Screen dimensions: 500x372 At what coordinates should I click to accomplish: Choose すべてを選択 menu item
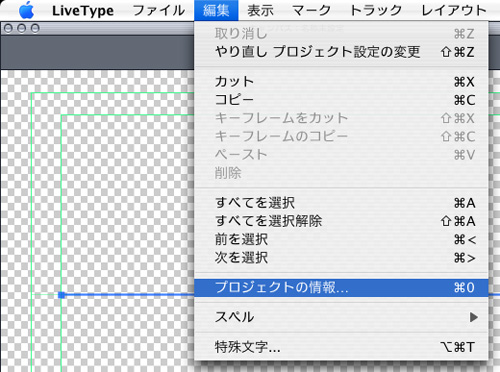point(341,203)
